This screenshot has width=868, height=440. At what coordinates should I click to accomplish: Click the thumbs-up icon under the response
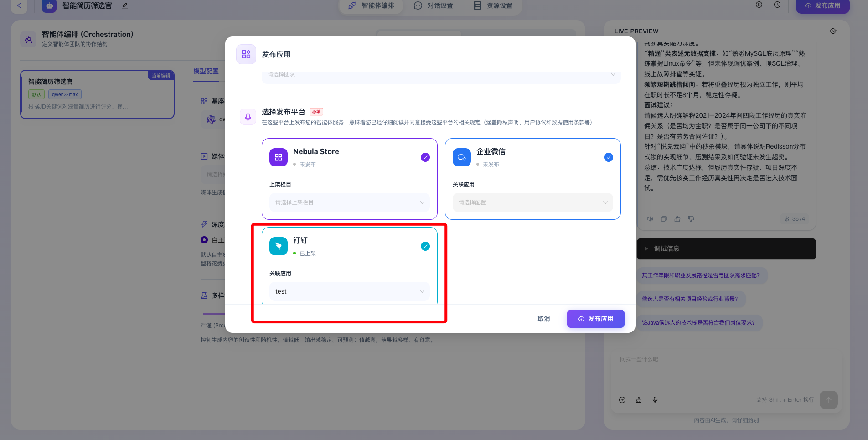pyautogui.click(x=677, y=219)
